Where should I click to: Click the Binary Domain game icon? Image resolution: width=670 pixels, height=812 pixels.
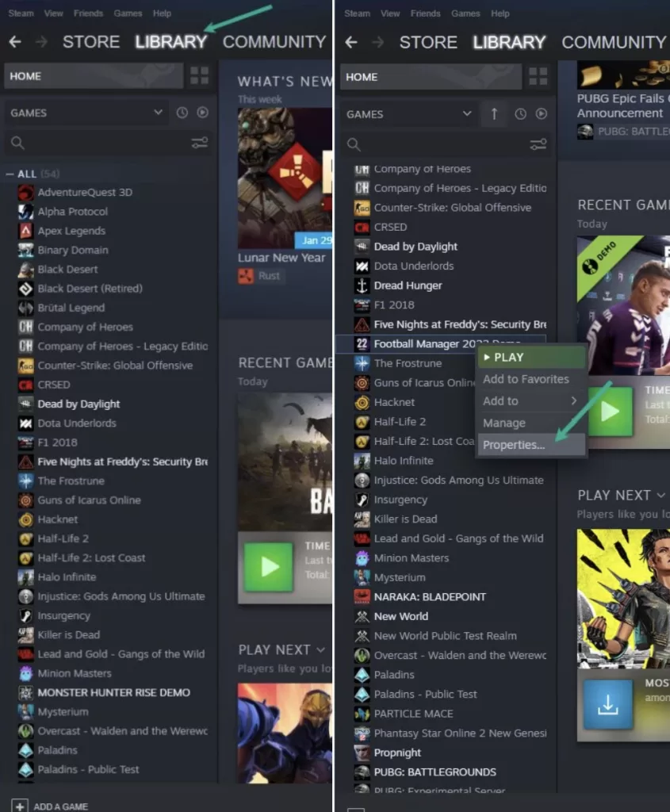pos(25,250)
